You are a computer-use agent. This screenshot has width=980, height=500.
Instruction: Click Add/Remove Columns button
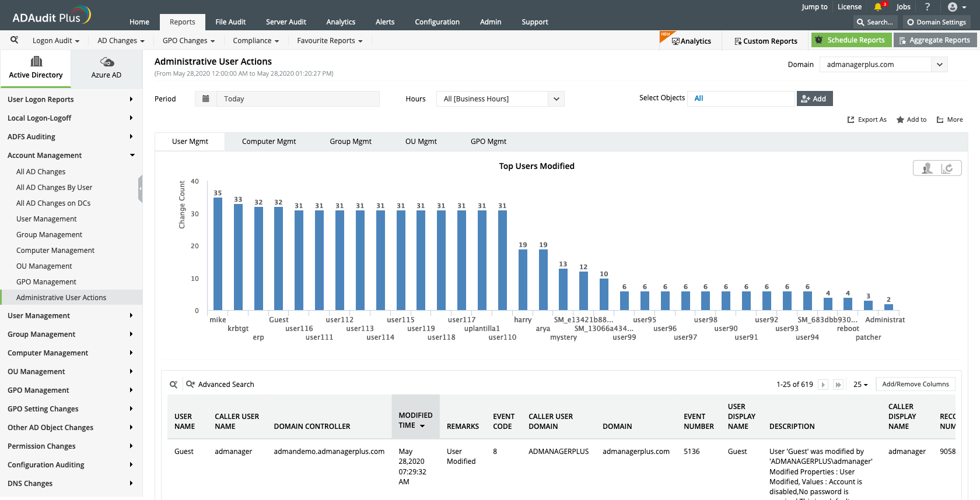click(915, 385)
